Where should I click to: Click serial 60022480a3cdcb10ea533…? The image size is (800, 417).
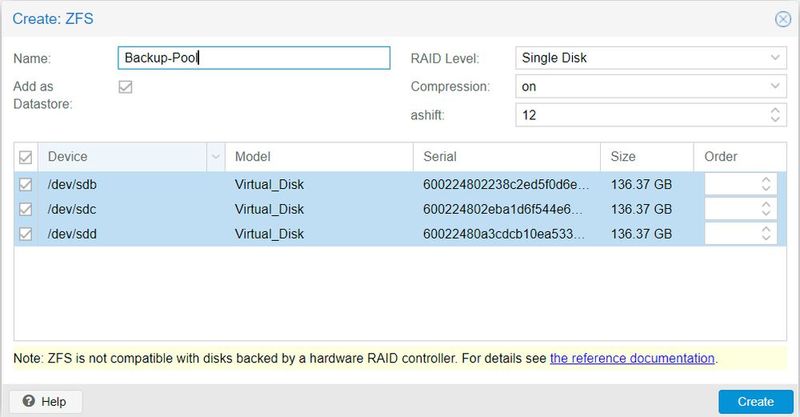[x=504, y=234]
